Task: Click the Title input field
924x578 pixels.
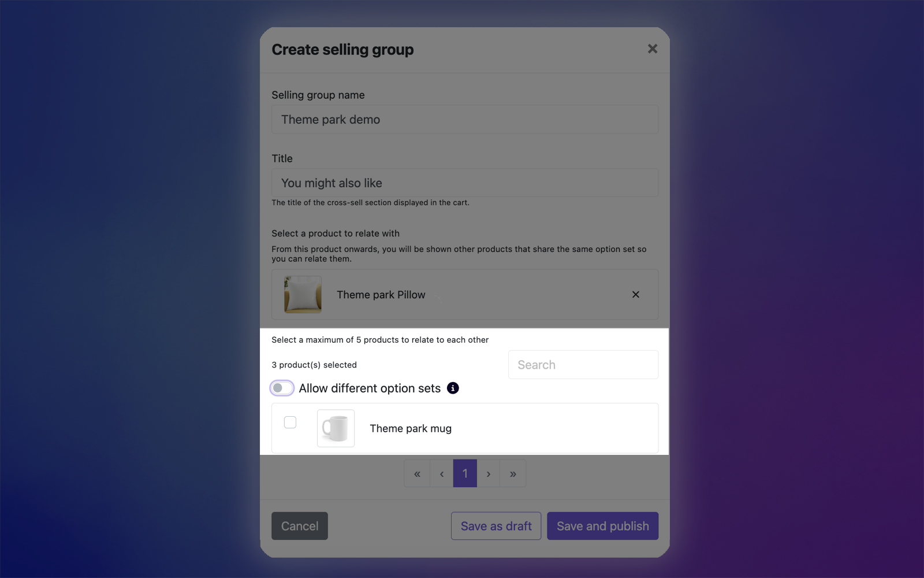Action: point(465,183)
